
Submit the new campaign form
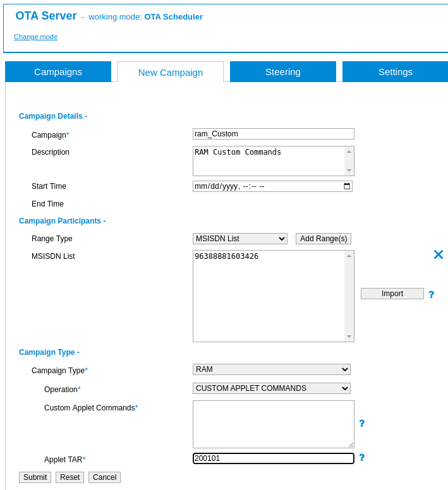pos(35,477)
